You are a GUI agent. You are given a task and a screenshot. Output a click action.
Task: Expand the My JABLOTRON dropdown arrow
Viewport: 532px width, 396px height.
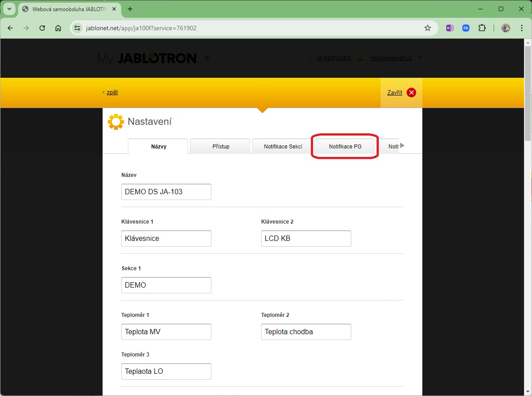(x=206, y=58)
